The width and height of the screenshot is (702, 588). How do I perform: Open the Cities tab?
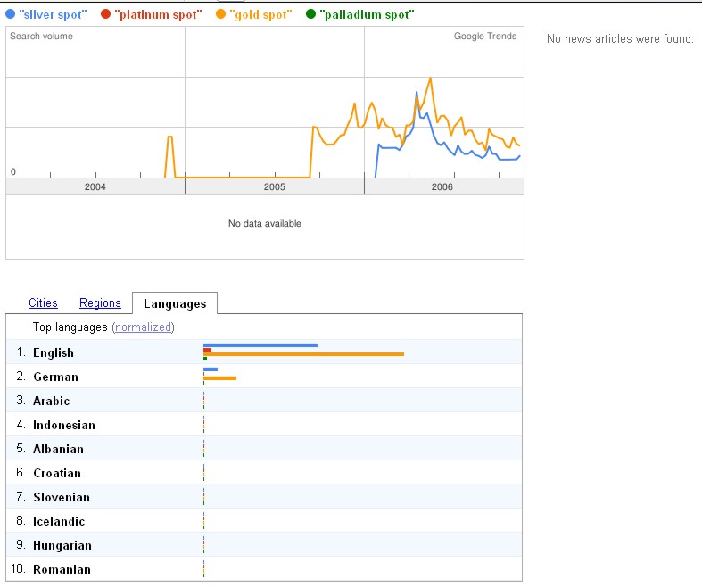43,303
